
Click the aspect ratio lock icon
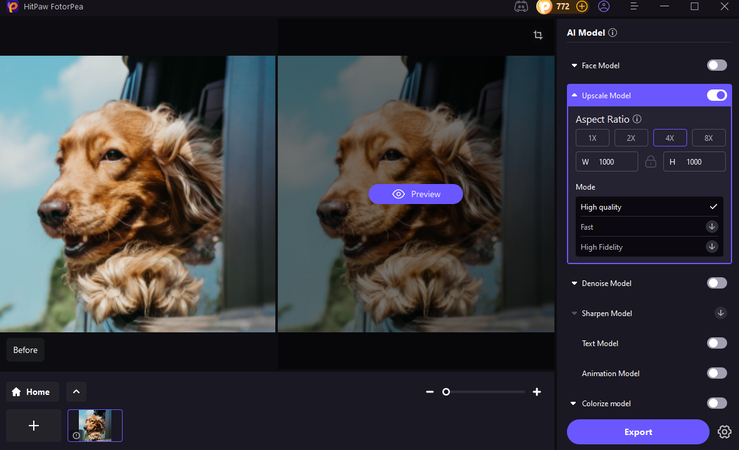tap(651, 162)
